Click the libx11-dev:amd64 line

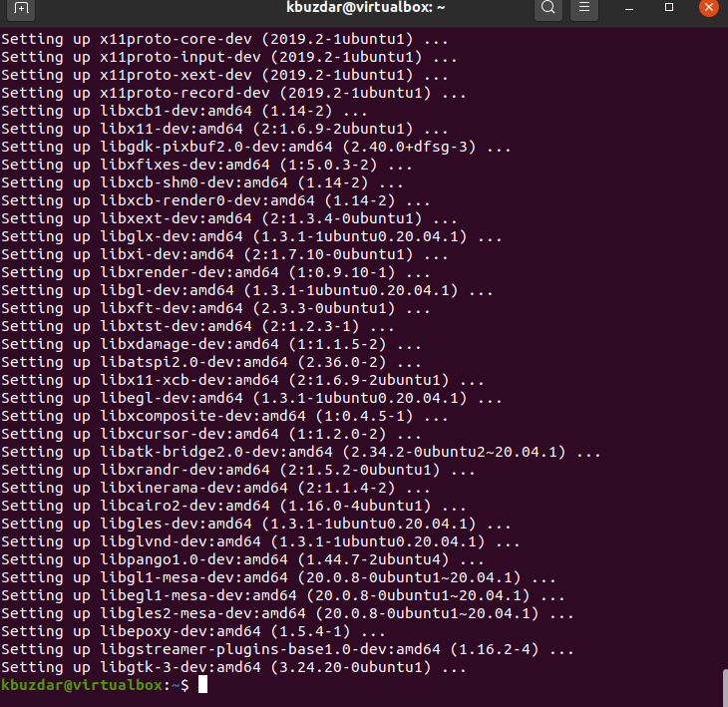coord(224,129)
